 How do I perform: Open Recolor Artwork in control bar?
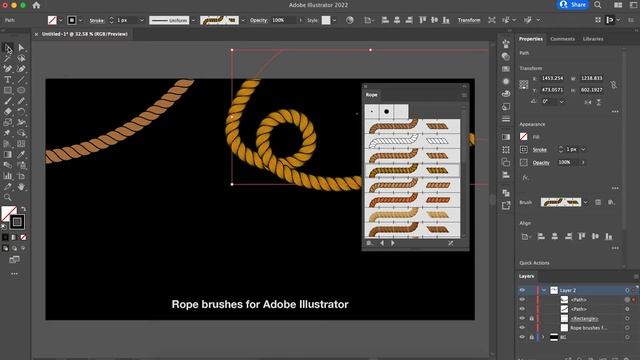pos(350,20)
